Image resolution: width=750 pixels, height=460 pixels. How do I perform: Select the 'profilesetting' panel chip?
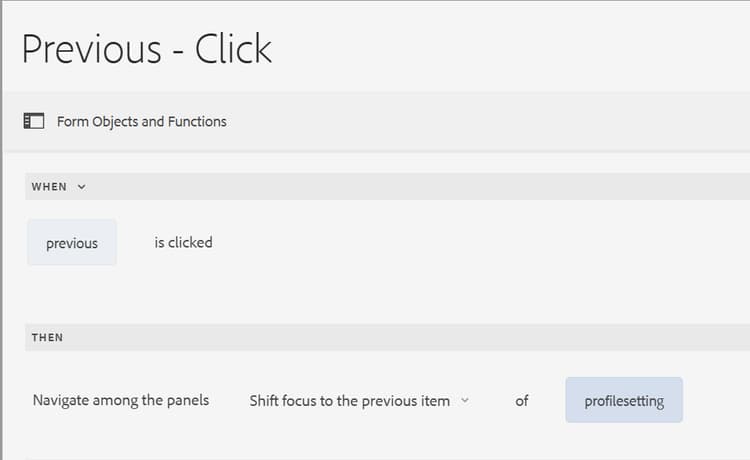624,400
